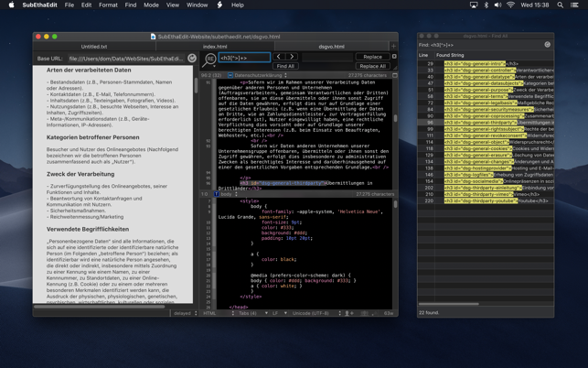Open Spotlight search in menu bar
Screen dimensions: 588x368
pyautogui.click(x=560, y=5)
